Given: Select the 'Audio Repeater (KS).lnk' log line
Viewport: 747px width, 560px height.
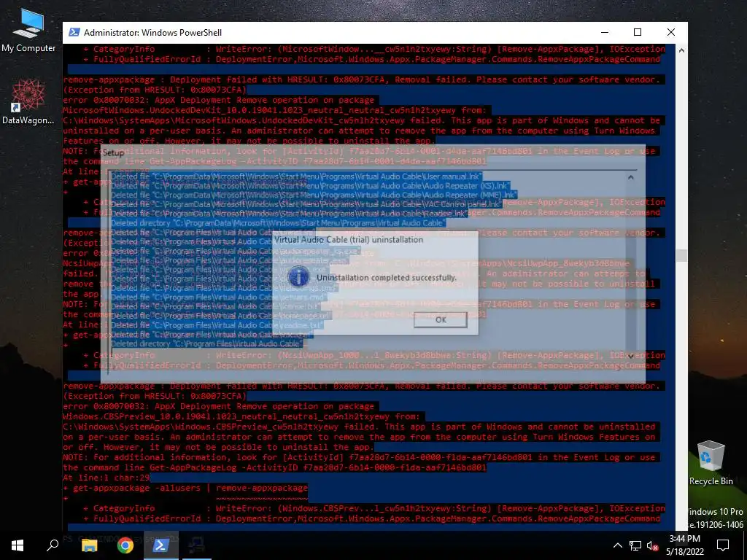Looking at the screenshot, I should 310,186.
